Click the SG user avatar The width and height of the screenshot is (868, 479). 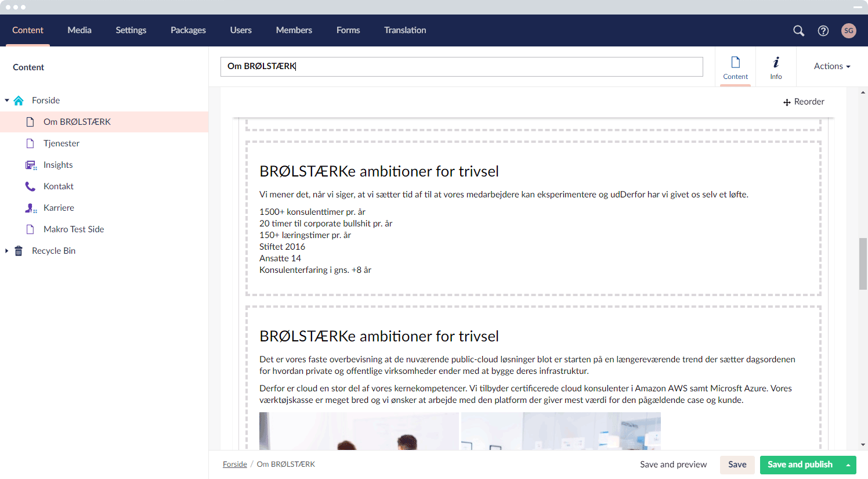849,30
